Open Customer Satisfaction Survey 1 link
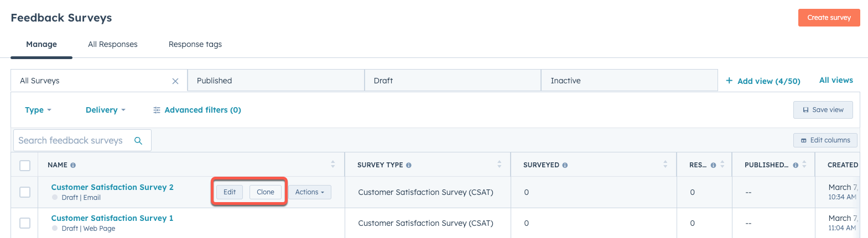 [112, 218]
